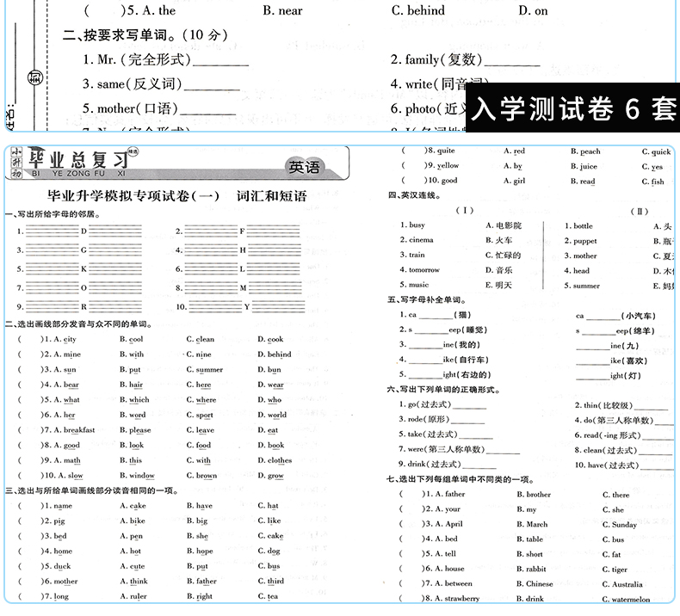Select option A. city in question 1

click(x=65, y=340)
